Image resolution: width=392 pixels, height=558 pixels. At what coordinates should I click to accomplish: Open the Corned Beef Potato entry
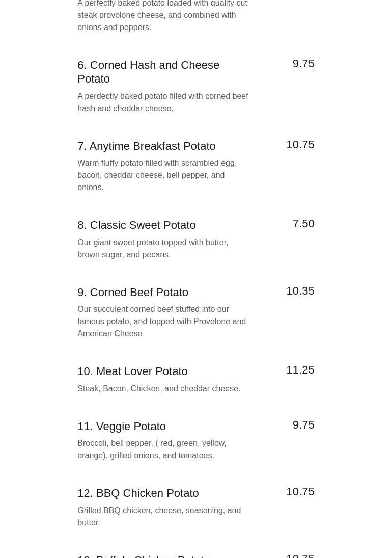click(133, 293)
